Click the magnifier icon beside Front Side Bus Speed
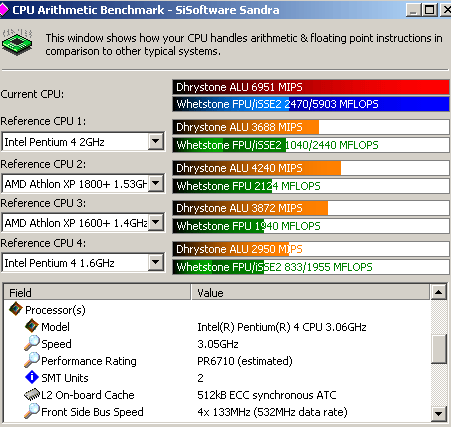The width and height of the screenshot is (451, 427). (x=32, y=411)
